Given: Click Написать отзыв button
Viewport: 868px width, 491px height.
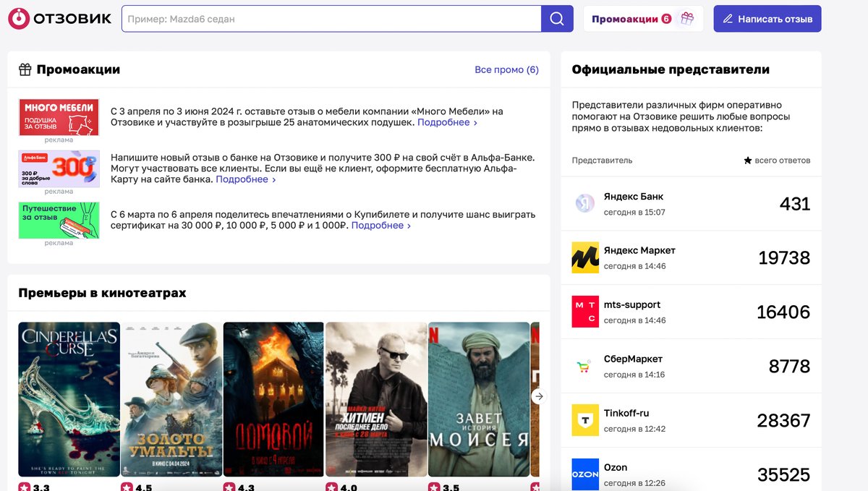Looking at the screenshot, I should coord(767,19).
